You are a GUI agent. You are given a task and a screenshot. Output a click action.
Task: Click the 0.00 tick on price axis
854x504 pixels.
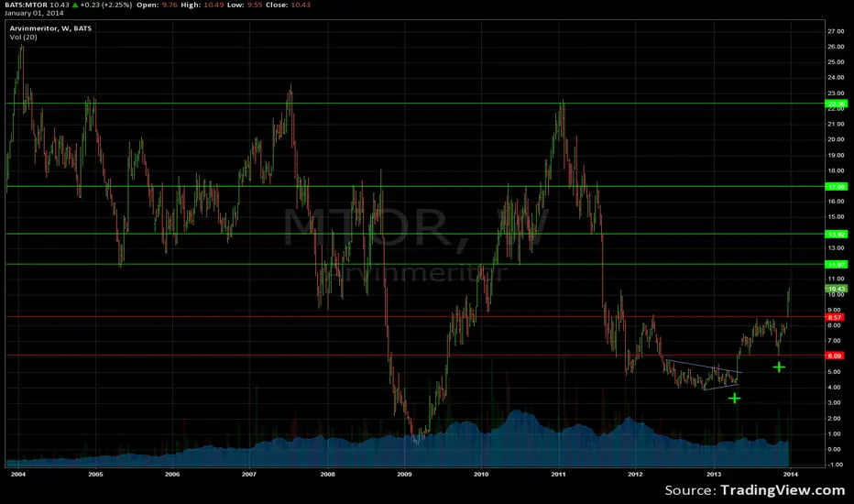(x=835, y=450)
